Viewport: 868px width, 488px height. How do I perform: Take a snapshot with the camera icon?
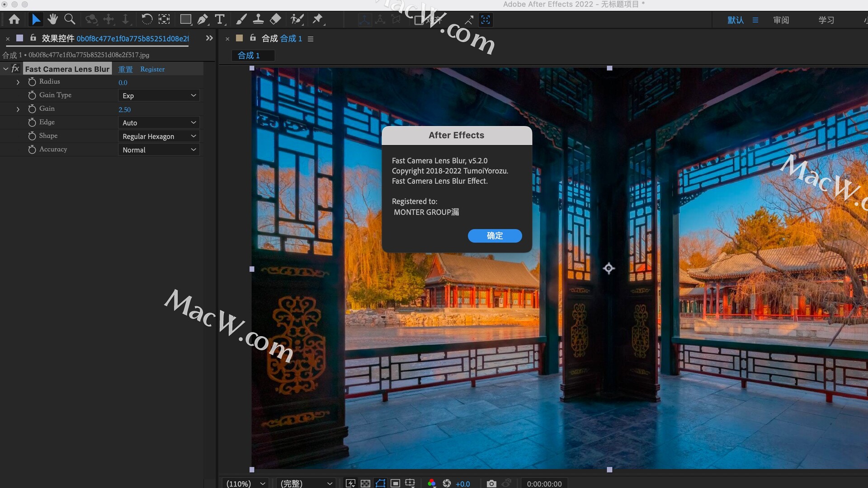(492, 483)
